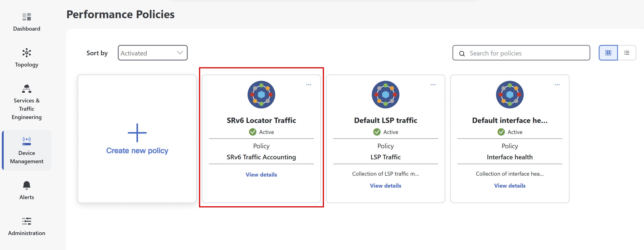The width and height of the screenshot is (644, 250).
Task: Open the Sort by Activated dropdown
Action: [153, 53]
